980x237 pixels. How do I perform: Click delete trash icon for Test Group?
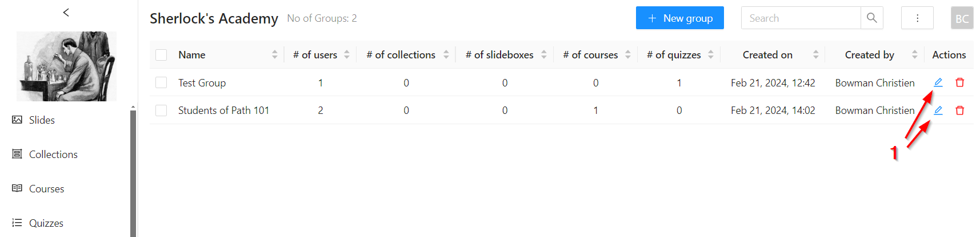point(960,82)
